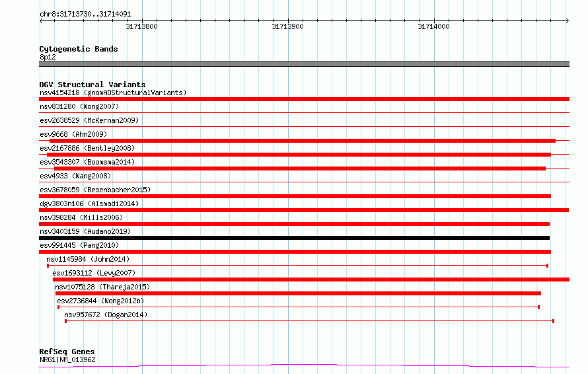Click the nsv957672 Dogan2014 thin line glyph

pyautogui.click(x=309, y=321)
